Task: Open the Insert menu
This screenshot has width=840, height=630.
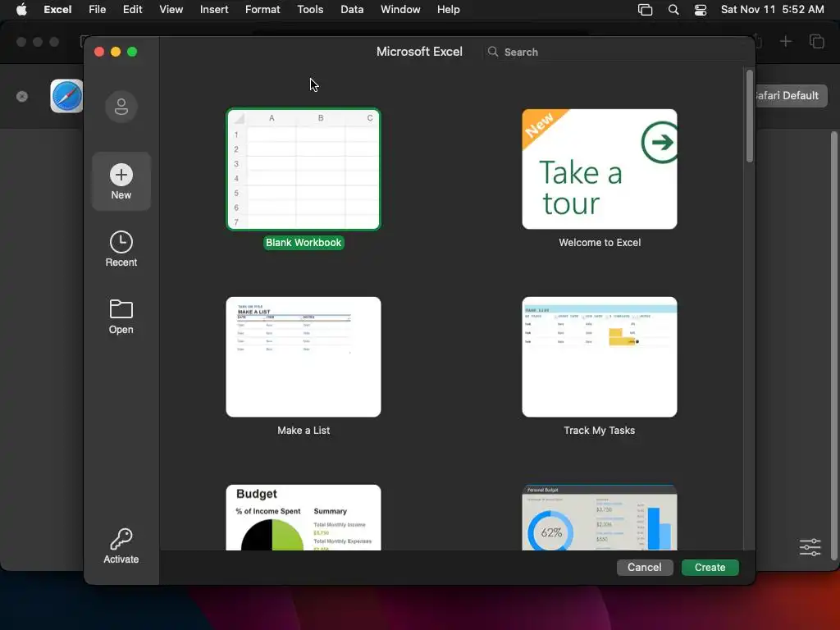Action: (214, 10)
